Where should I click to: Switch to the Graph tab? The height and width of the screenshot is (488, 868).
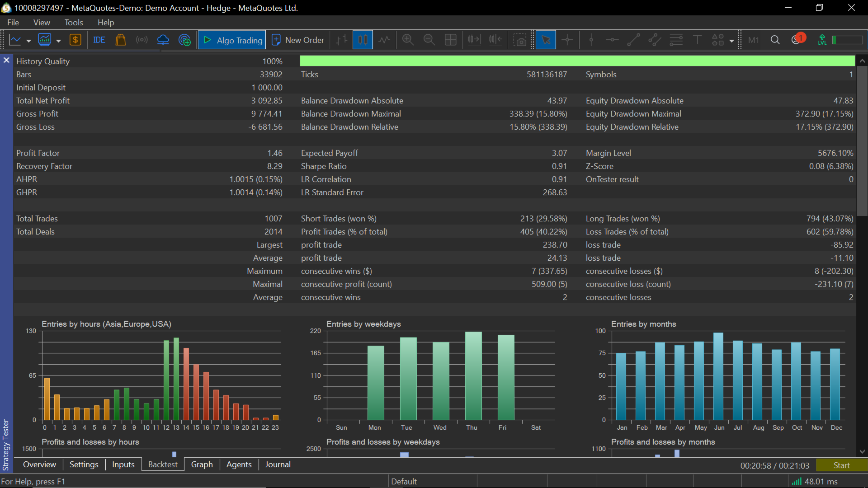pyautogui.click(x=202, y=465)
